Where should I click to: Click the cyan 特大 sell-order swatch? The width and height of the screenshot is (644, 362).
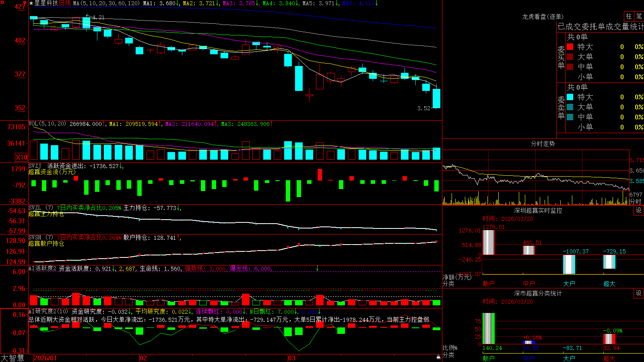click(570, 97)
